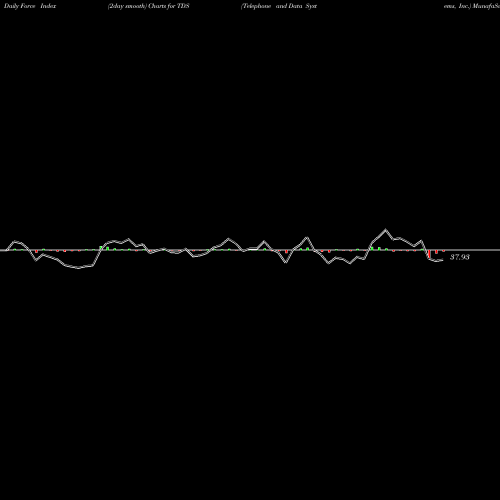Click the '(2day smooth) Charts for TDS' text
The width and height of the screenshot is (500, 500).
(x=149, y=6)
